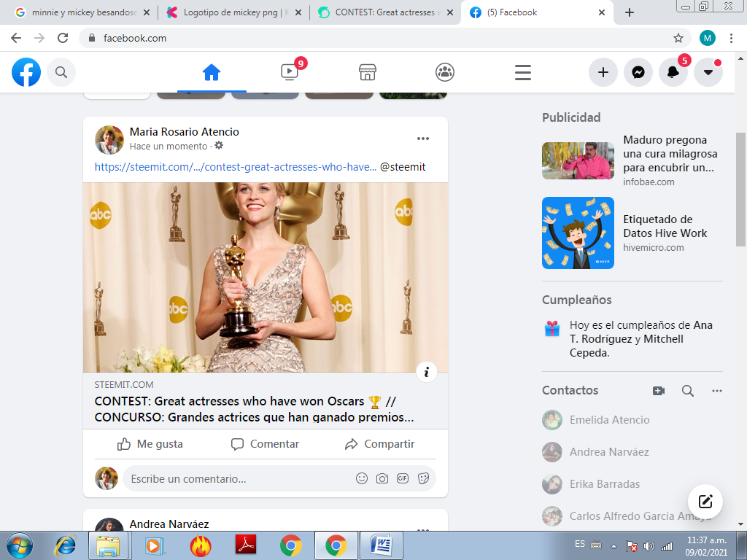Open Windows Explorer folder in taskbar

pyautogui.click(x=108, y=545)
